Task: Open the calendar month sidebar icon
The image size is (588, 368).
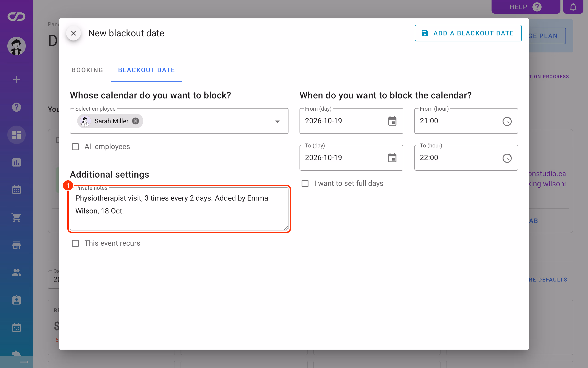Action: [17, 190]
